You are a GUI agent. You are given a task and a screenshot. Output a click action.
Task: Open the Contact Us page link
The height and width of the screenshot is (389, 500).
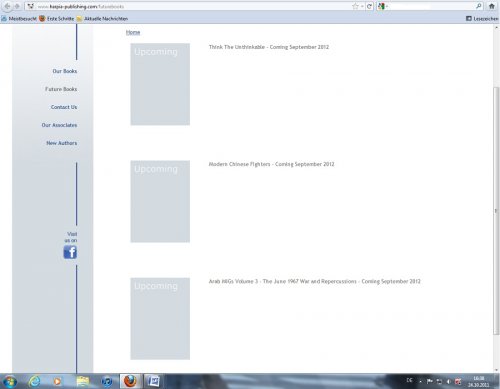point(64,107)
